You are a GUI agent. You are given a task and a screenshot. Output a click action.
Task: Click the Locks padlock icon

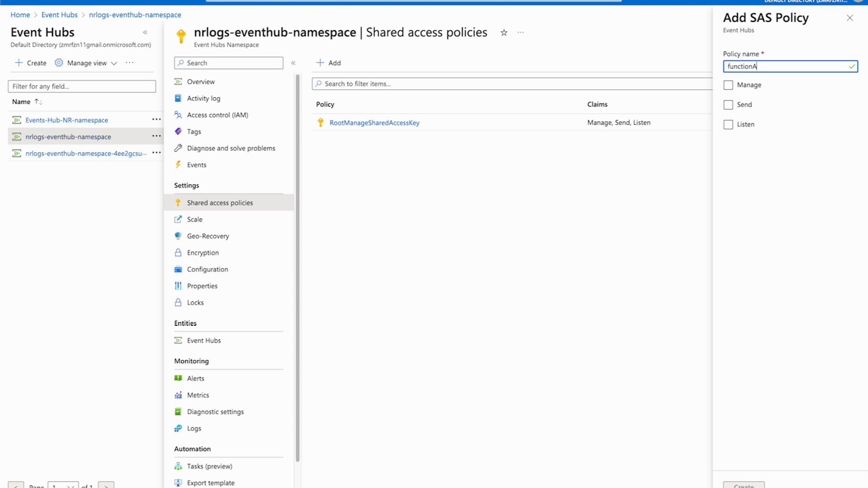178,303
